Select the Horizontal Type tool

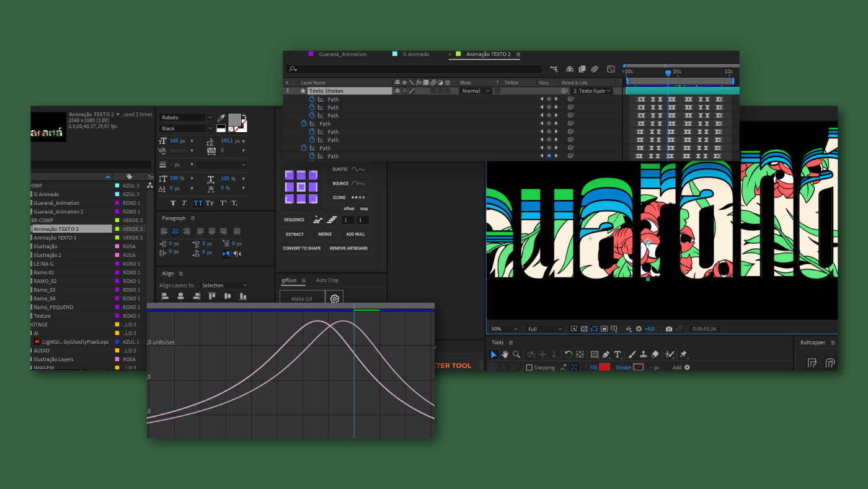(618, 354)
